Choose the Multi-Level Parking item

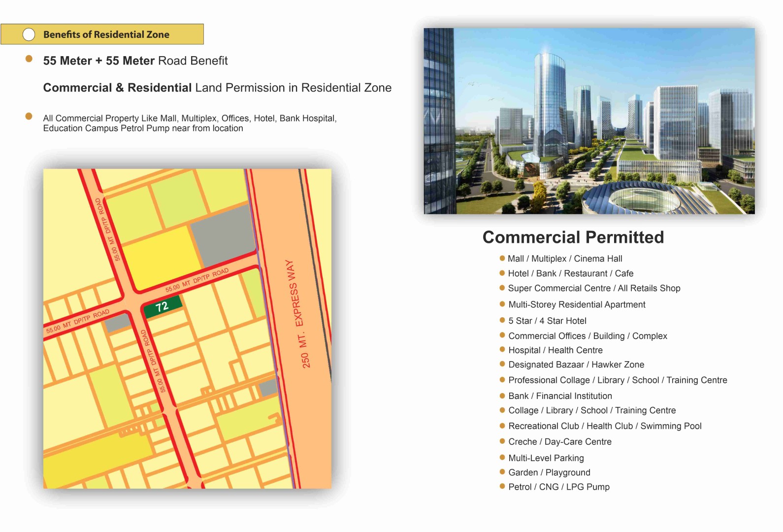(546, 458)
